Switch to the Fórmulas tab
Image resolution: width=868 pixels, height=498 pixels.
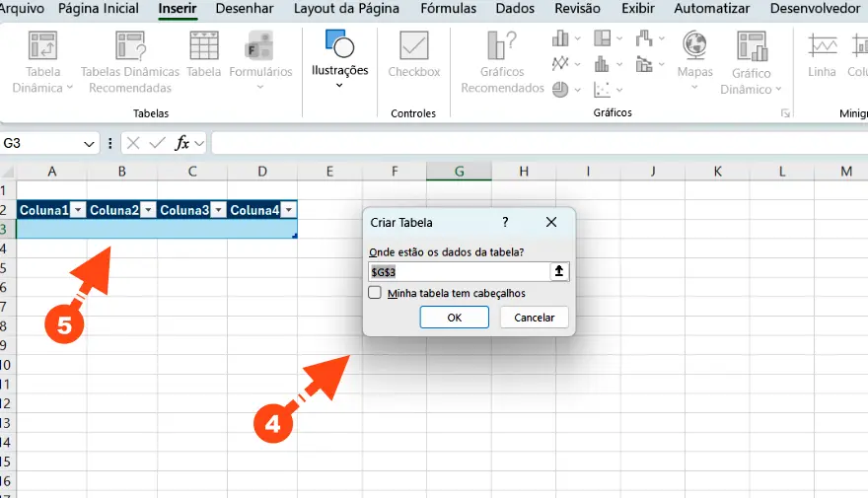click(449, 8)
